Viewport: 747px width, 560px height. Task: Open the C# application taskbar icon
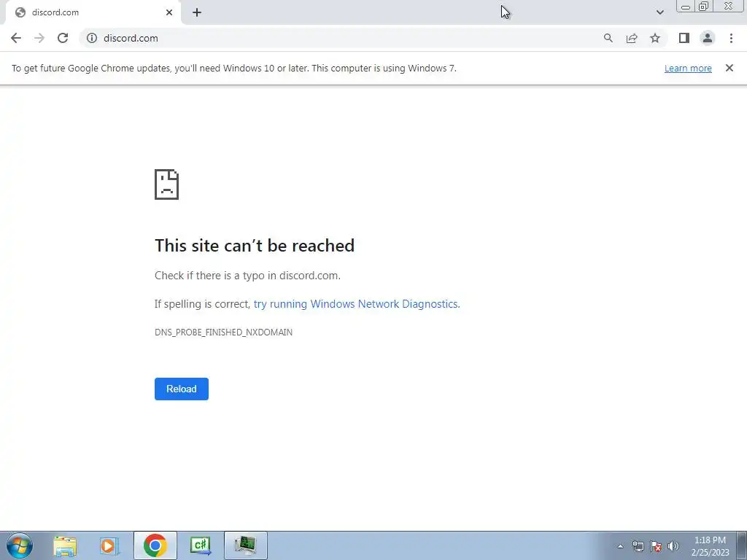click(200, 545)
